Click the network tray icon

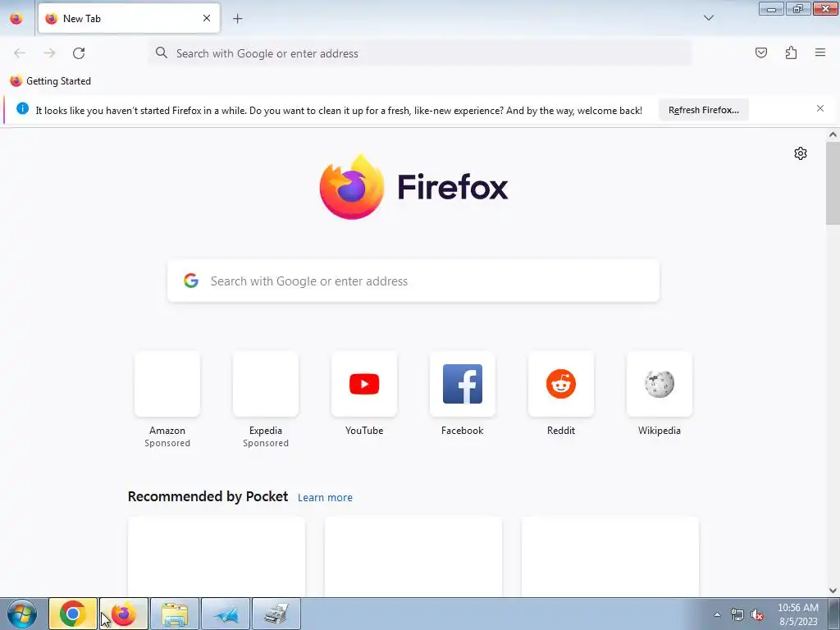coord(737,615)
